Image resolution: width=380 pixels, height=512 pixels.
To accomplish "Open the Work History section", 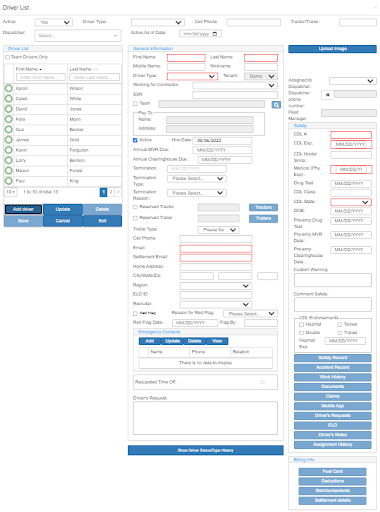I will (333, 377).
